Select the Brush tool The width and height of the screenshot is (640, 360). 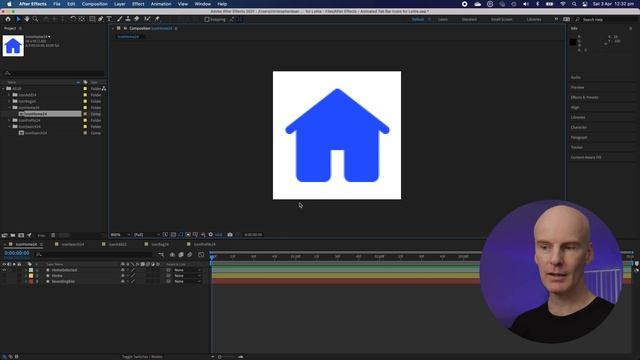point(120,19)
